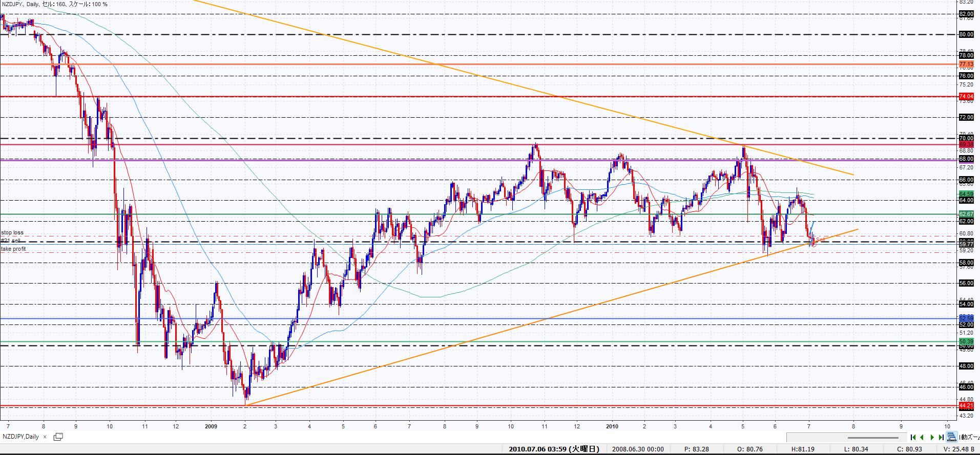Click the take profit line label
Image resolution: width=980 pixels, height=455 pixels.
point(13,249)
